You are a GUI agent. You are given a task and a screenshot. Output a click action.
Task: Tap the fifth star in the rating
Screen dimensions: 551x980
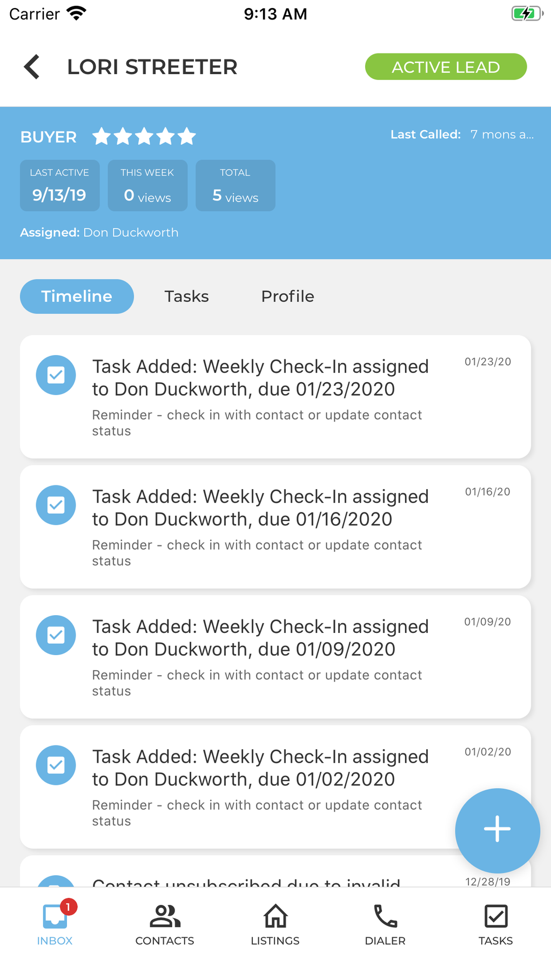[x=186, y=137]
